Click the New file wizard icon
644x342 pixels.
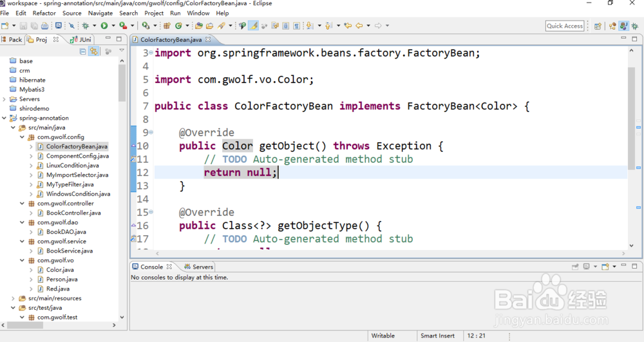point(5,26)
